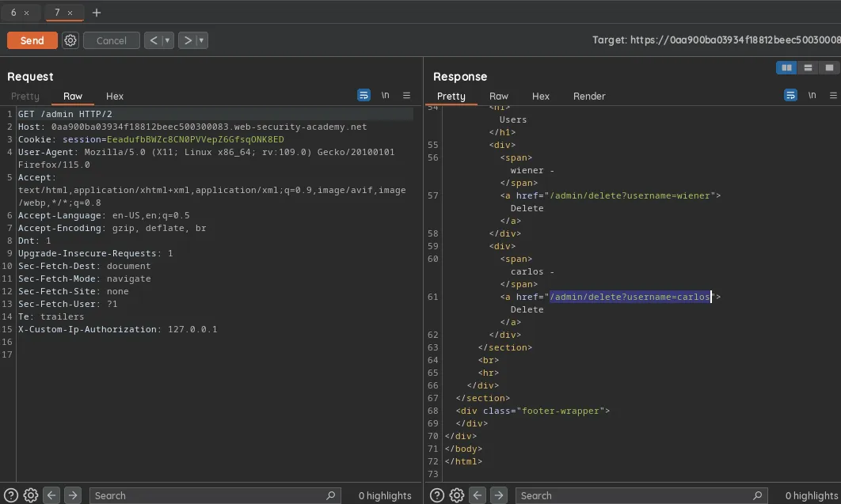This screenshot has width=841, height=504.
Task: Click footer-wrapper div line in response
Action: [533, 411]
